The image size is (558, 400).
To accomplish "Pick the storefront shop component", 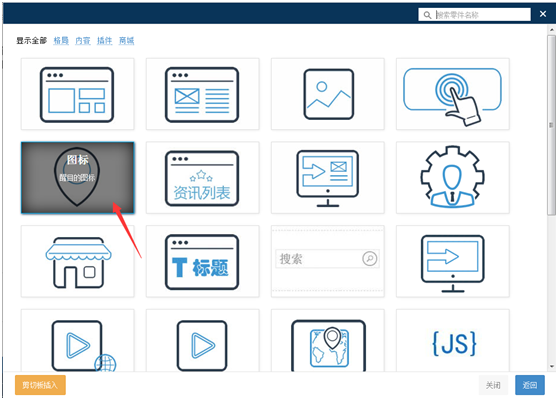I will click(78, 261).
